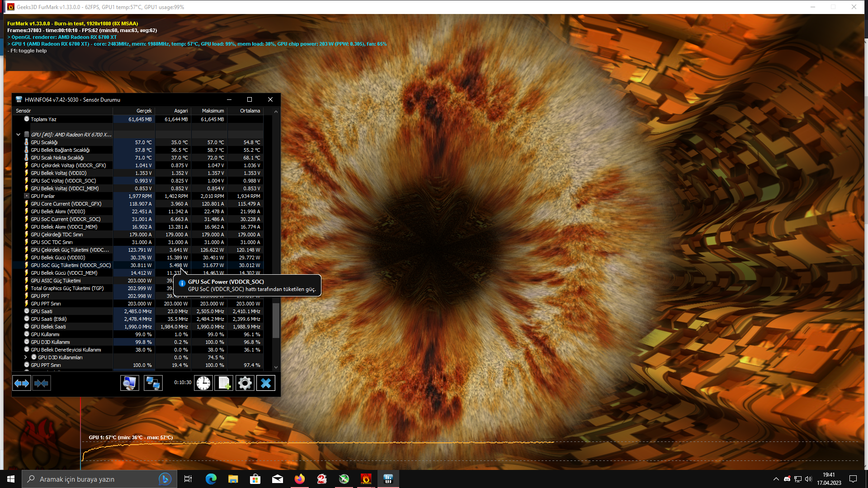Reset elapsed time with clock icon
This screenshot has width=868, height=488.
coord(203,383)
